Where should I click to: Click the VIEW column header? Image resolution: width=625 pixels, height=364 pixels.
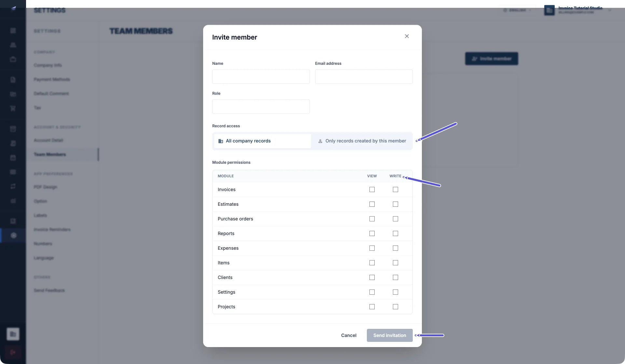372,176
